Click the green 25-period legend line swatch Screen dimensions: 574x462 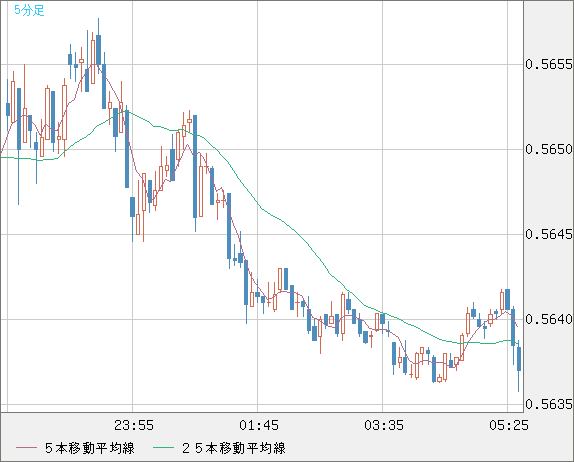pos(163,448)
